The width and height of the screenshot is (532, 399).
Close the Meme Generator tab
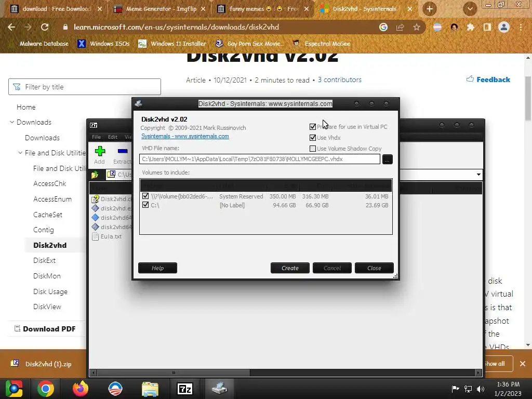point(203,9)
